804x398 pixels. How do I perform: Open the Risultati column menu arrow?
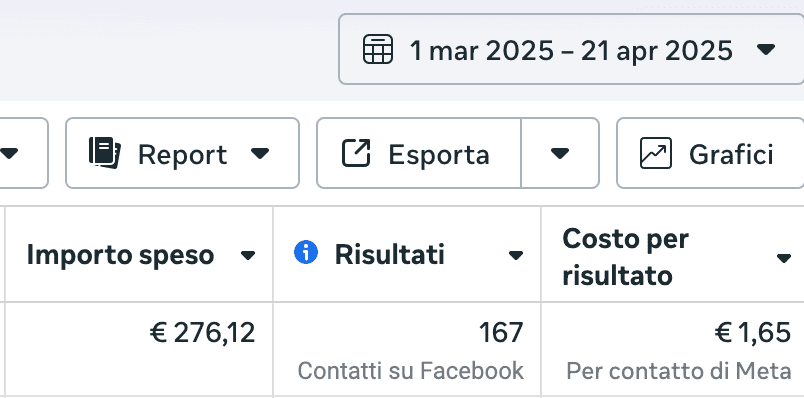pyautogui.click(x=516, y=255)
